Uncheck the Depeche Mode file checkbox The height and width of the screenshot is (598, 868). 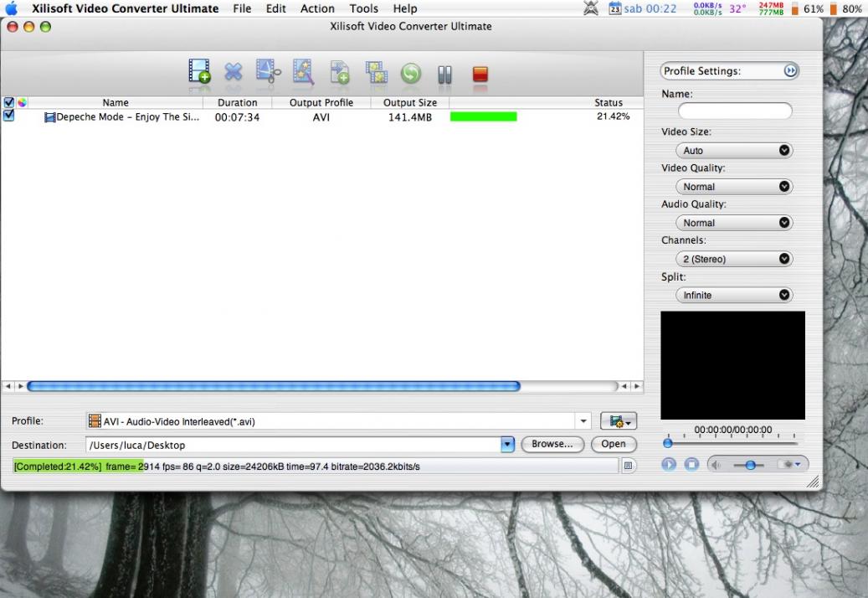pyautogui.click(x=9, y=116)
